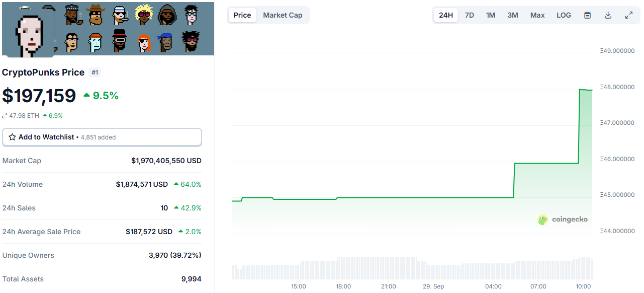The height and width of the screenshot is (293, 644).
Task: Click the #1 rank badge
Action: [95, 72]
